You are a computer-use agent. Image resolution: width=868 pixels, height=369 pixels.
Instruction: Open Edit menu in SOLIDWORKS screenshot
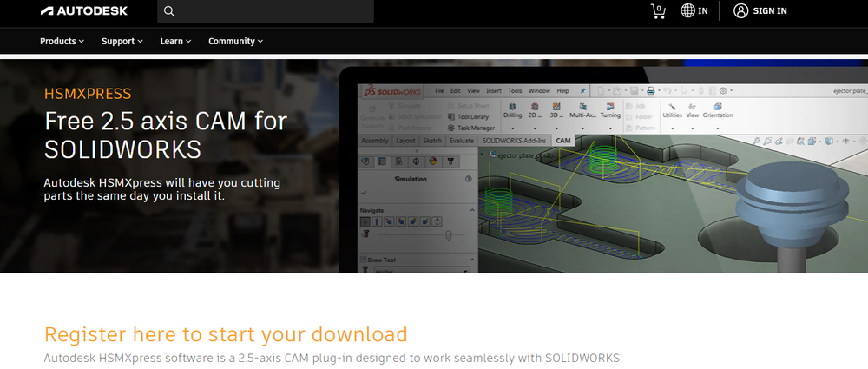pyautogui.click(x=456, y=91)
